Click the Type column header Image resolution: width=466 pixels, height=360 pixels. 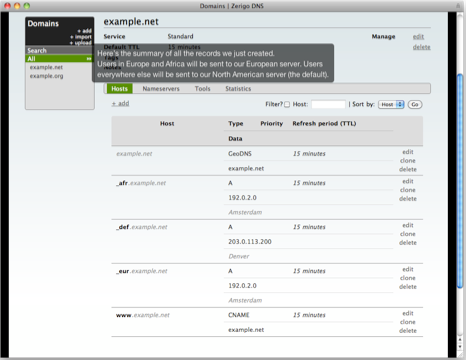click(x=236, y=124)
